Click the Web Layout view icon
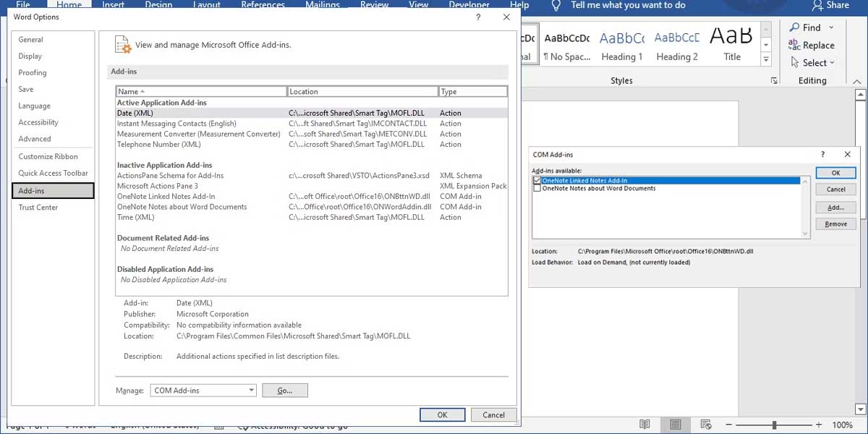868x434 pixels. (706, 425)
